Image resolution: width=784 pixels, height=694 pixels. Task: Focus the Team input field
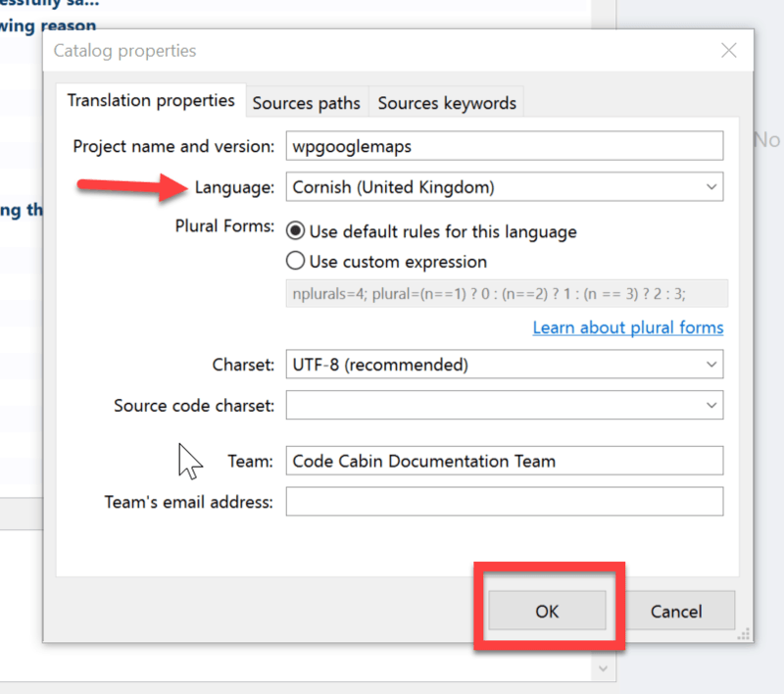click(x=504, y=461)
